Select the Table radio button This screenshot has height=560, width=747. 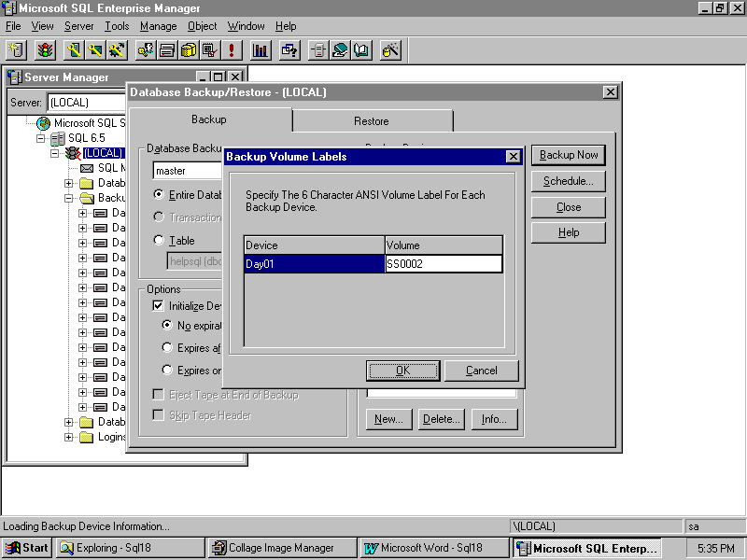tap(158, 240)
